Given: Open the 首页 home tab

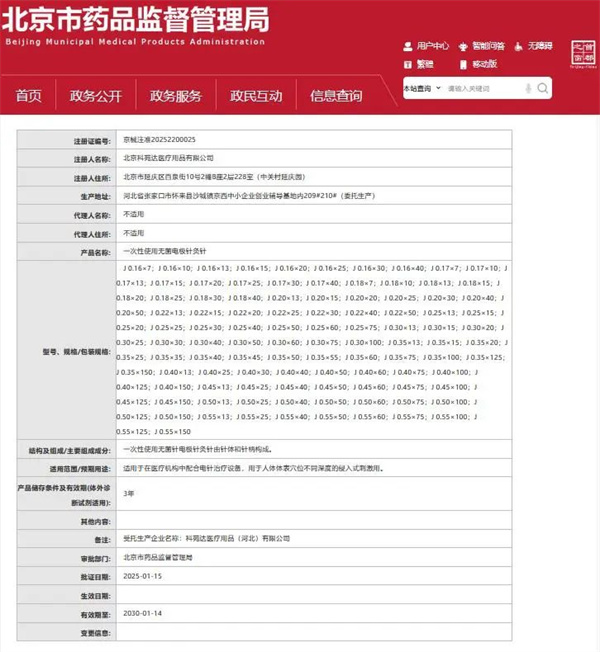Looking at the screenshot, I should click(29, 96).
